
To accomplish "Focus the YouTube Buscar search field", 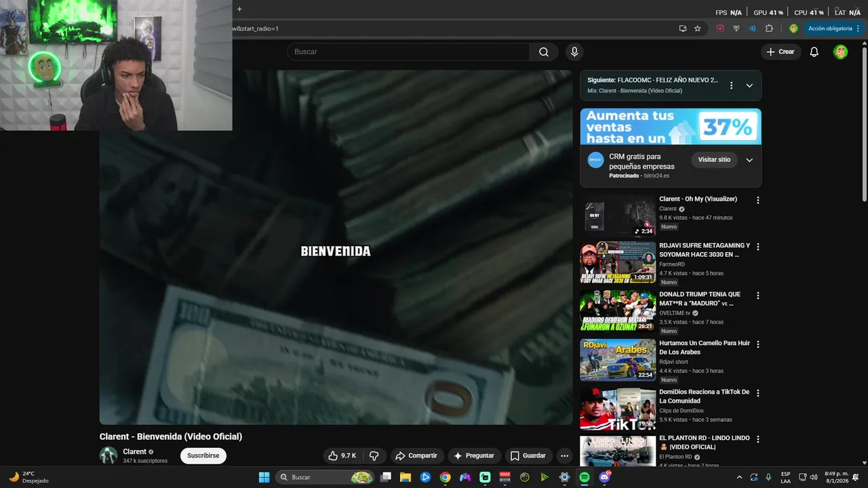I will point(408,52).
